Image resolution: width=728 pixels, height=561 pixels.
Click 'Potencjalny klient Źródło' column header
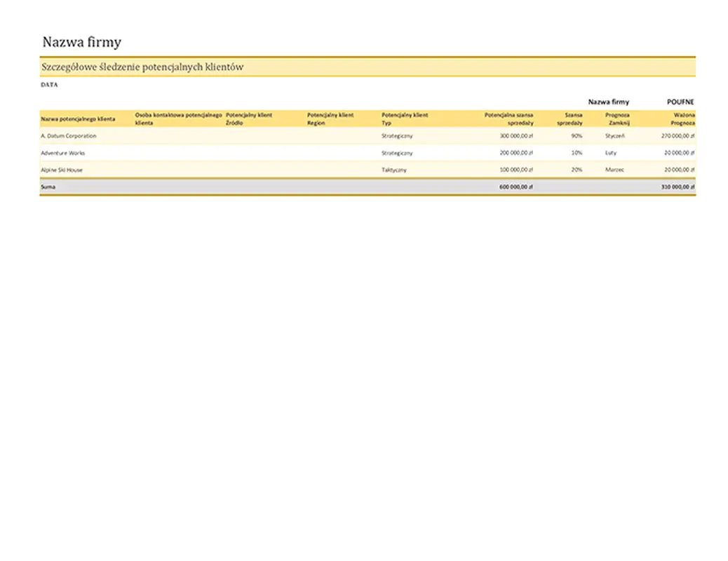coord(249,119)
